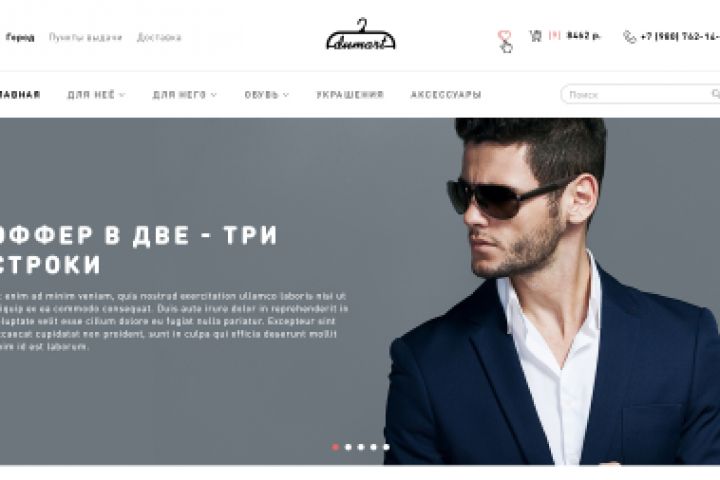The image size is (720, 480).
Task: Click the search magnifier icon
Action: pyautogui.click(x=715, y=94)
